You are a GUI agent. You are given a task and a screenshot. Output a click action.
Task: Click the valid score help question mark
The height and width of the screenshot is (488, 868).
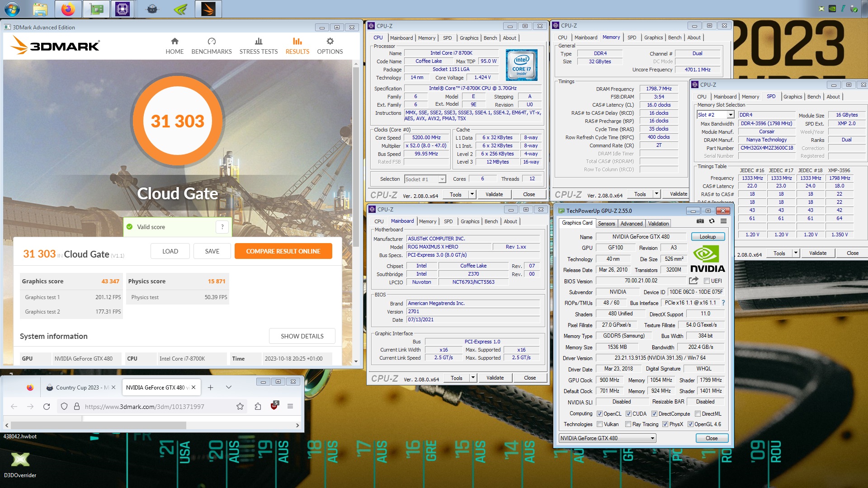point(222,227)
